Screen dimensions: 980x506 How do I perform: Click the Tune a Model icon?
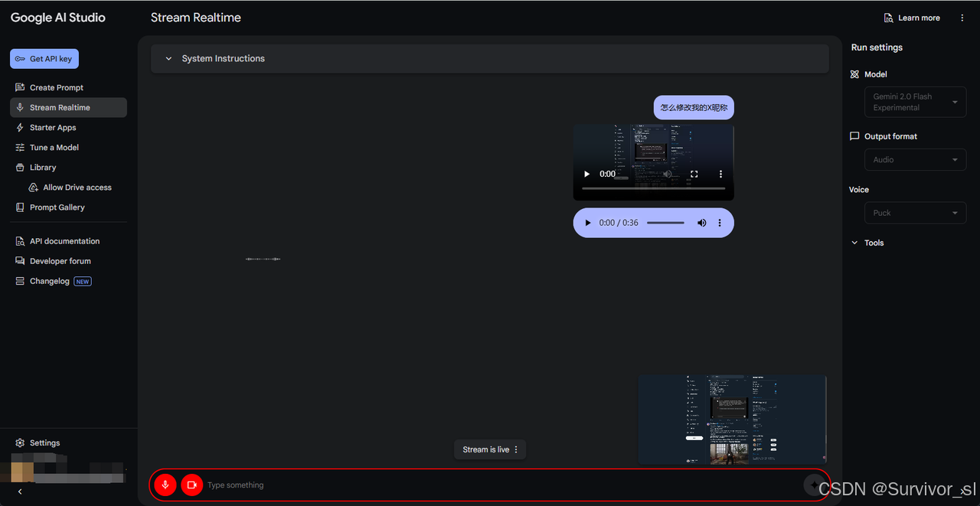(20, 147)
